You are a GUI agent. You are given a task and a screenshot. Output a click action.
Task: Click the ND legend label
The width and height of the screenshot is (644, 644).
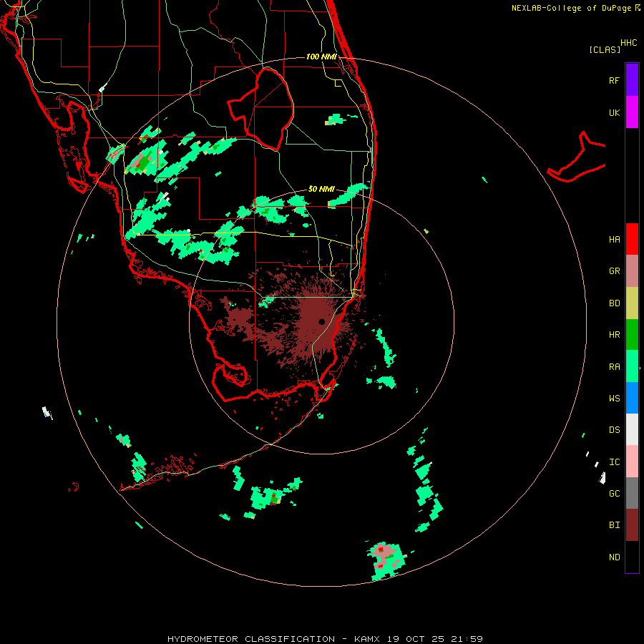point(614,557)
